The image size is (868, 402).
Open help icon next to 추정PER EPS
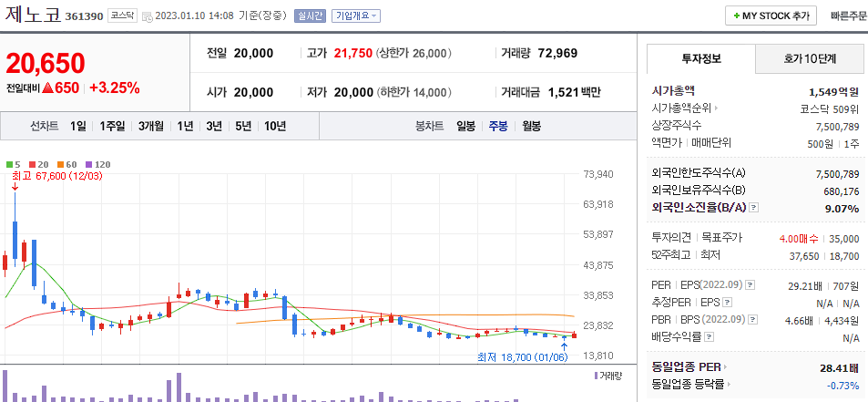coord(728,303)
